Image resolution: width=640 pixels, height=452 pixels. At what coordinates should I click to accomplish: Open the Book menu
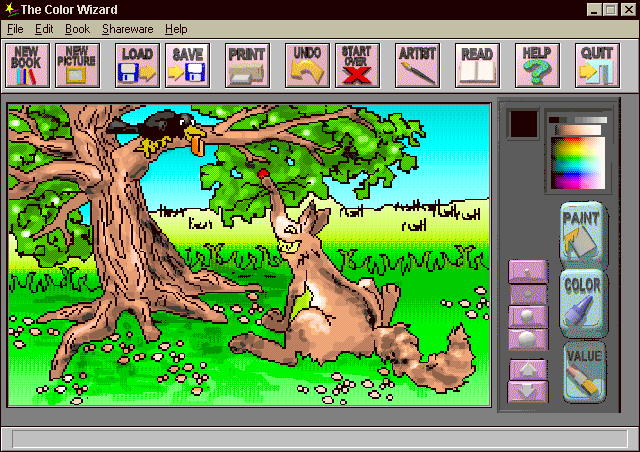click(77, 29)
